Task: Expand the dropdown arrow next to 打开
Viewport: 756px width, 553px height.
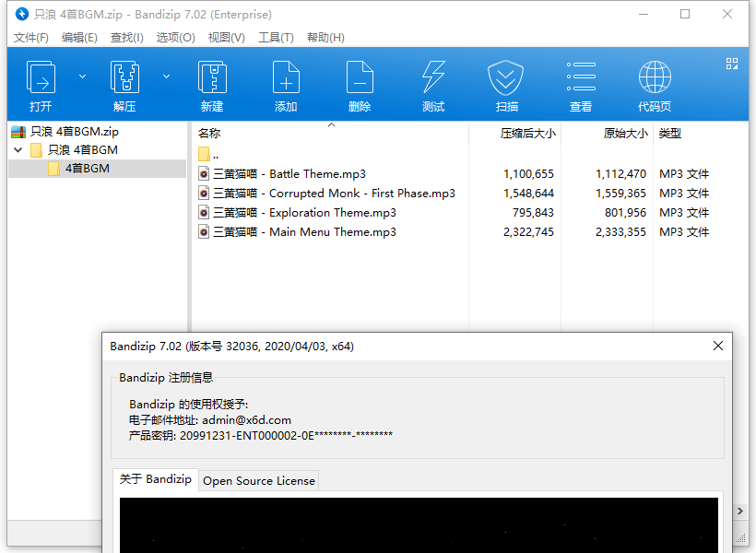Action: click(82, 76)
